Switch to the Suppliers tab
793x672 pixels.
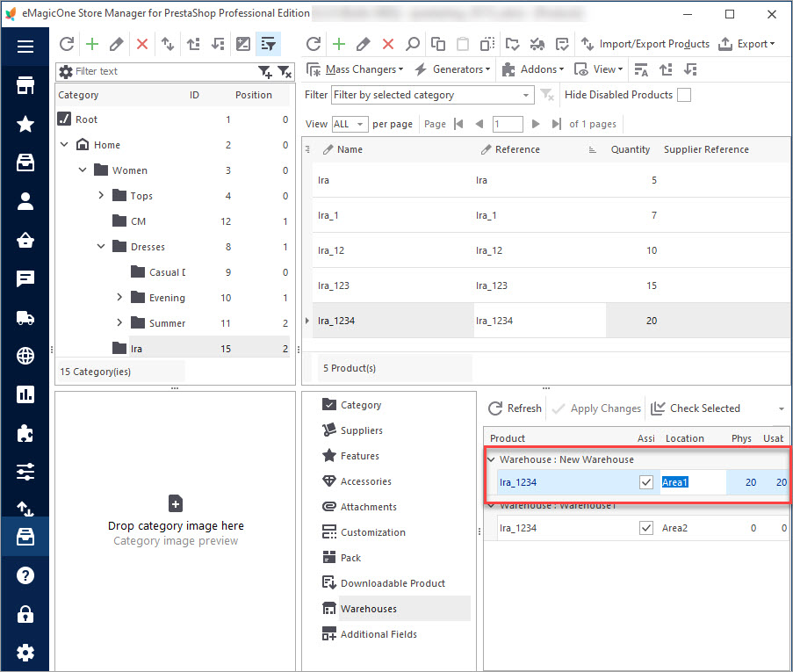pos(361,430)
